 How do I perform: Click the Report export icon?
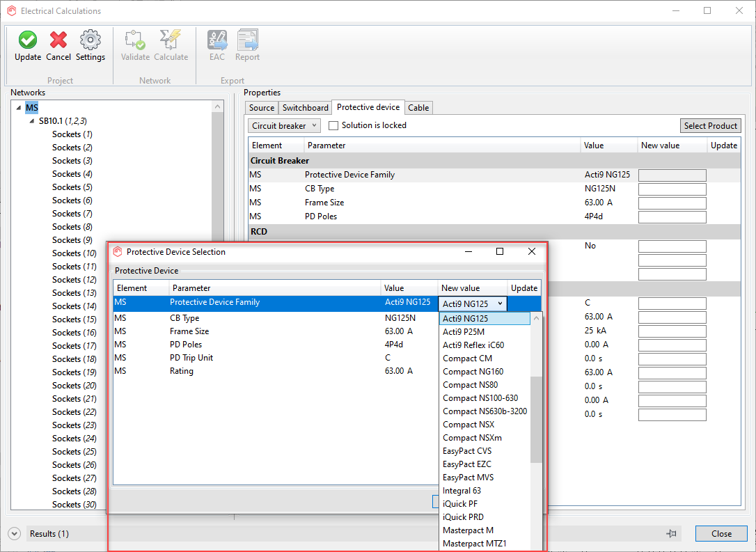click(x=247, y=40)
